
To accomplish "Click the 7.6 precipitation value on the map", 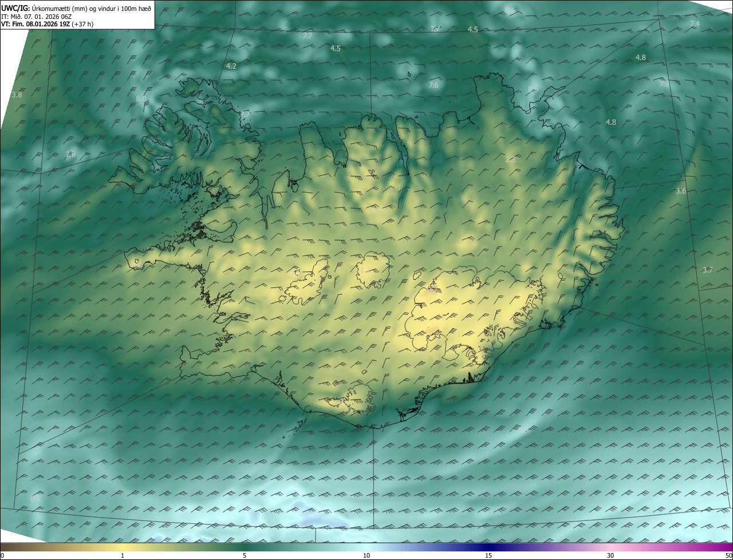I will (434, 85).
